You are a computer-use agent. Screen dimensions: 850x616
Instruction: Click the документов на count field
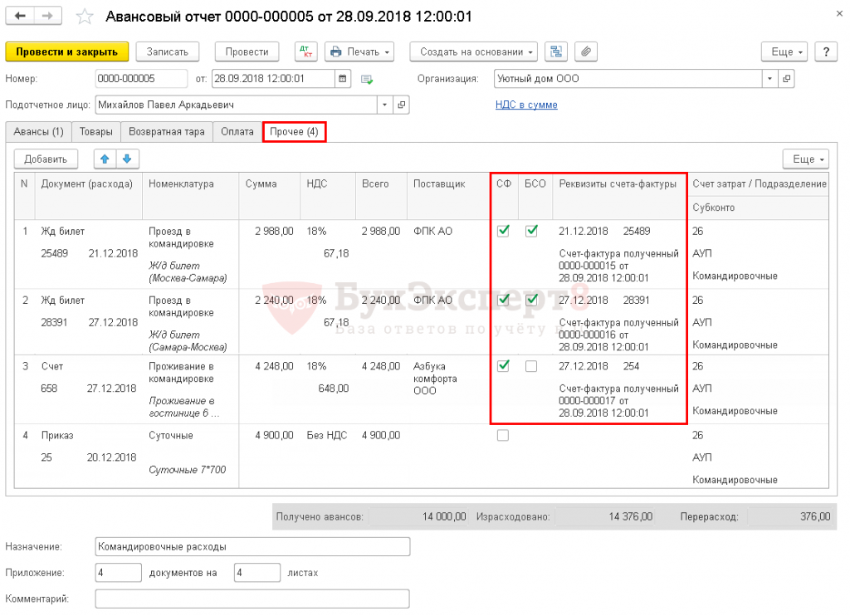[x=118, y=573]
